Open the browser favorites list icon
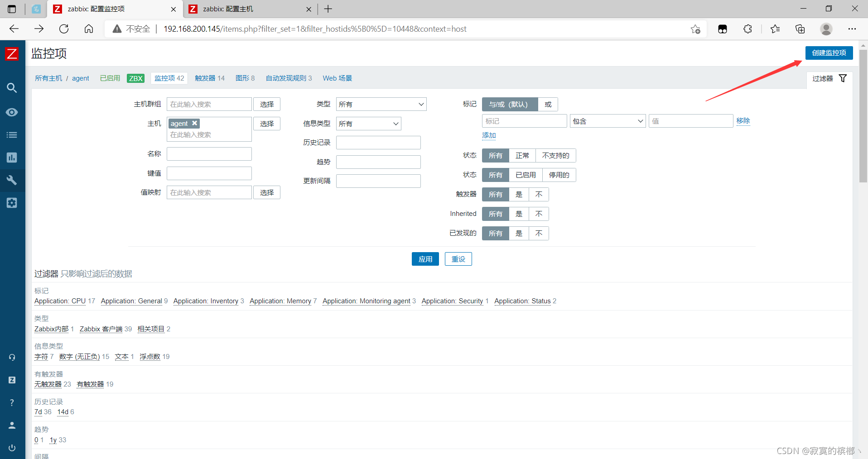The height and width of the screenshot is (459, 868). 775,29
